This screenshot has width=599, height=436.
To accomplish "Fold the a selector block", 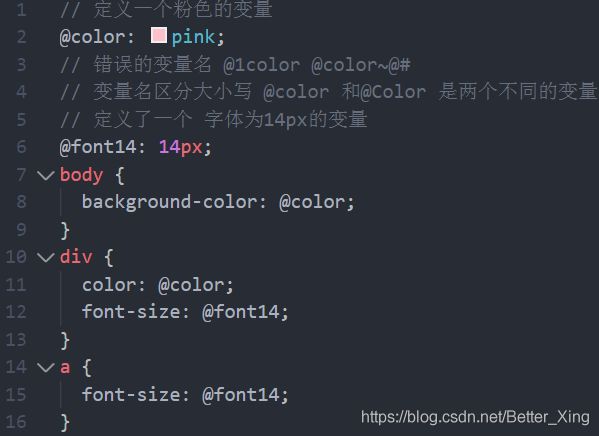I will tap(46, 368).
